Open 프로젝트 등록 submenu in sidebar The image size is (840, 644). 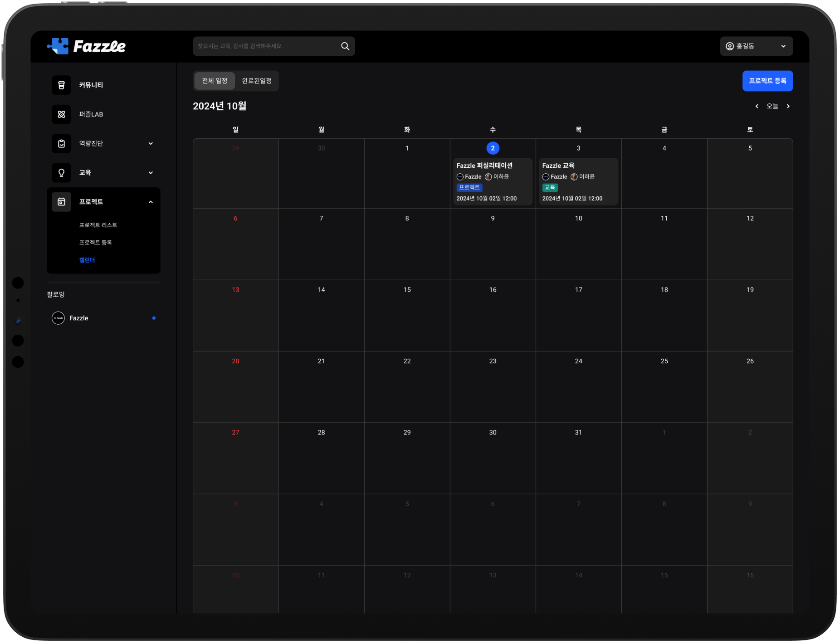[96, 243]
